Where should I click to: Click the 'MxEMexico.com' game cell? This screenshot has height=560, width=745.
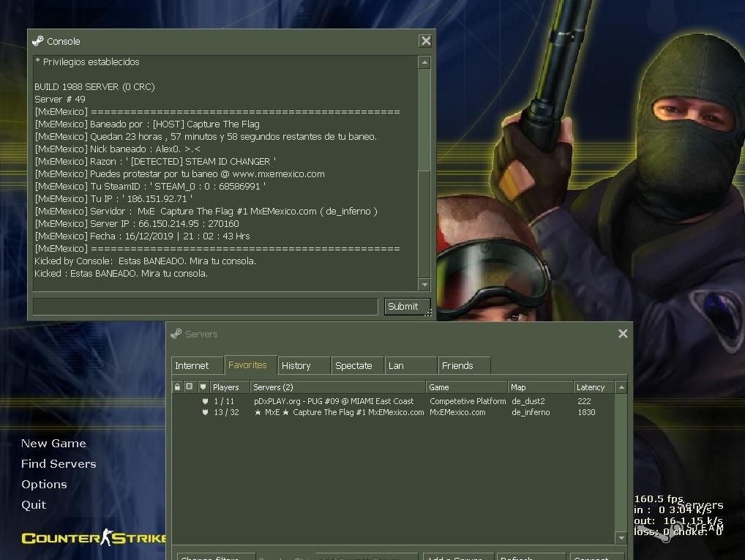click(x=457, y=412)
